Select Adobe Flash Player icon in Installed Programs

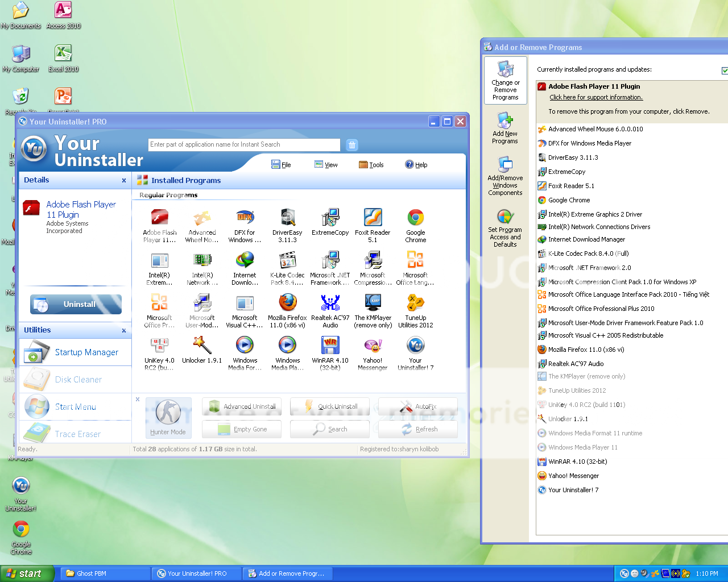tap(160, 218)
